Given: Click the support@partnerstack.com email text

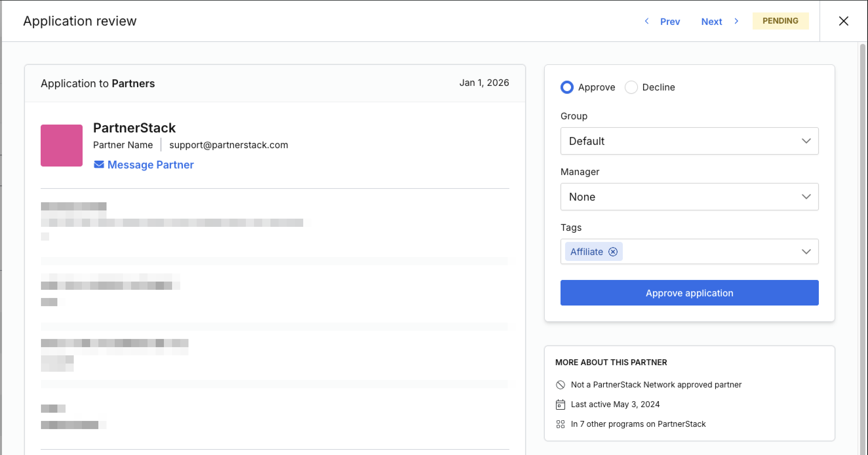Looking at the screenshot, I should coord(228,145).
